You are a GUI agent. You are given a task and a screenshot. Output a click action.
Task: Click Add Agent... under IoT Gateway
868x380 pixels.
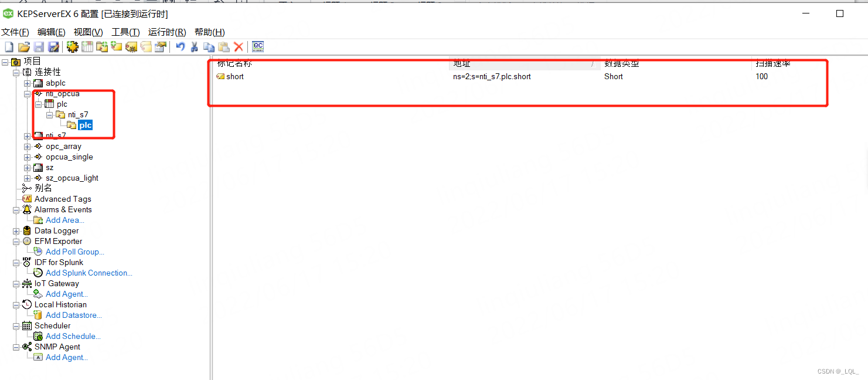67,294
